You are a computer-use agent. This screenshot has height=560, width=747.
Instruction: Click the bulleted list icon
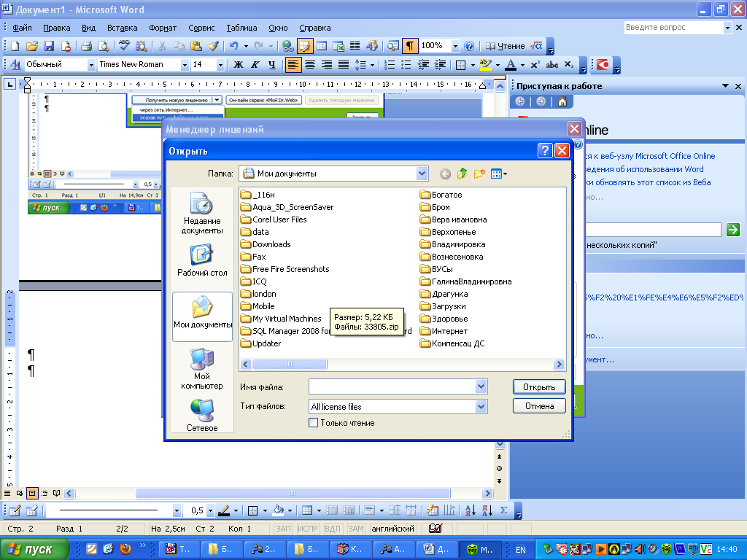point(406,65)
